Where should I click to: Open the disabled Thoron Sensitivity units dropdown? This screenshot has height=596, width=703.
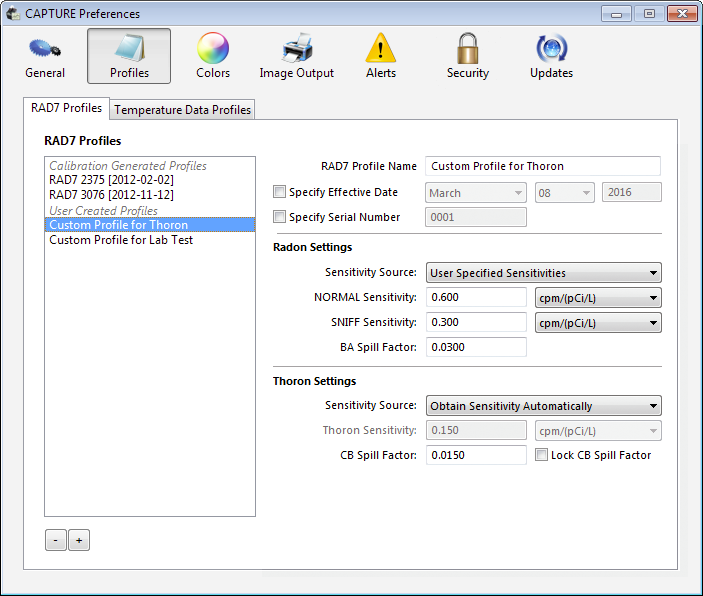[598, 431]
